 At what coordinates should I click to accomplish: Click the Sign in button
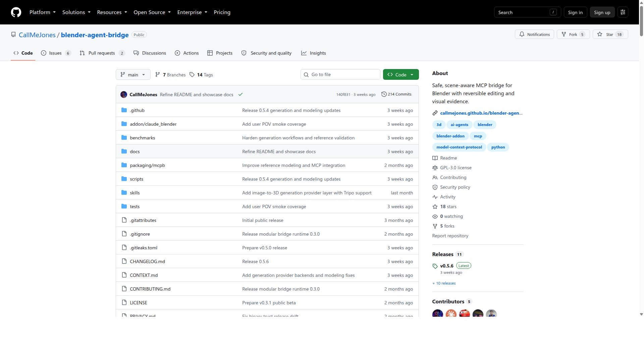(575, 12)
